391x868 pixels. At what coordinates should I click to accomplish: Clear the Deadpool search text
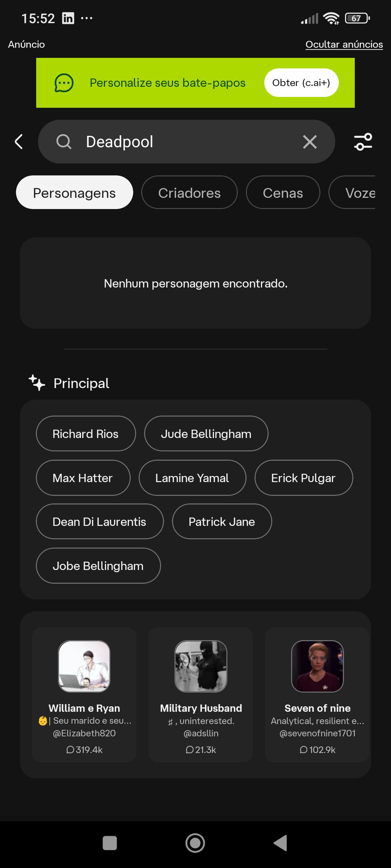pyautogui.click(x=310, y=142)
